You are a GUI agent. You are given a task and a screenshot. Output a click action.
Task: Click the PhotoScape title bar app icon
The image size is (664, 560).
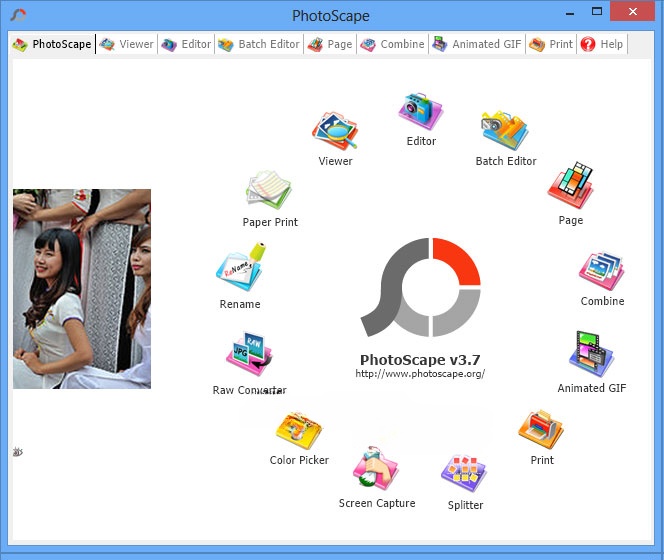(18, 15)
